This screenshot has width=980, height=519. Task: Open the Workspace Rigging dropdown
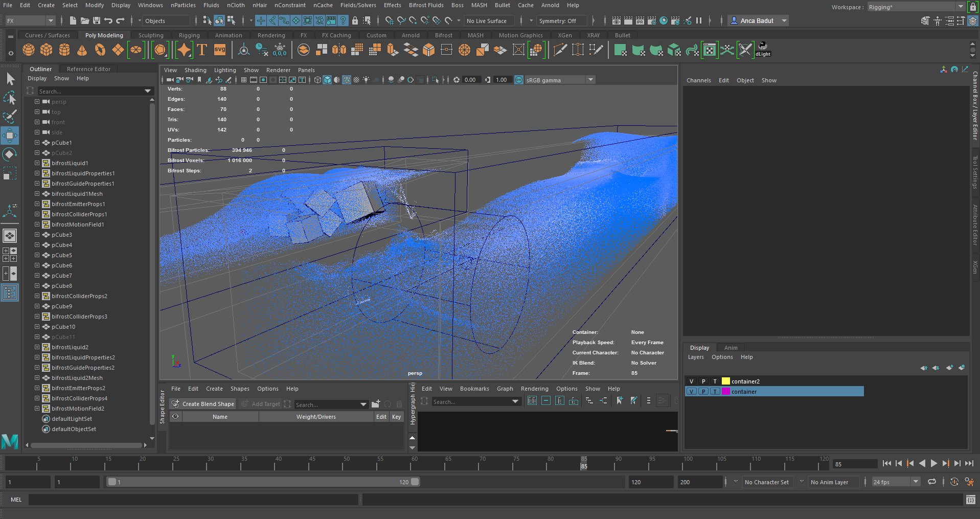tap(960, 7)
